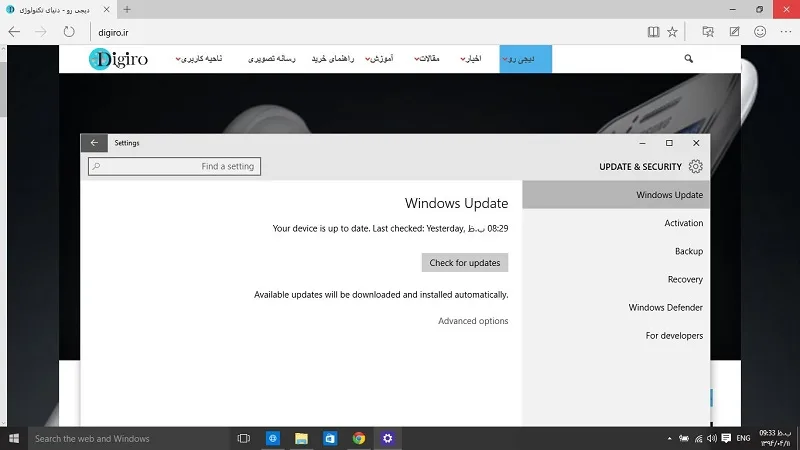
Task: Open a new tab in Edge
Action: [127, 9]
